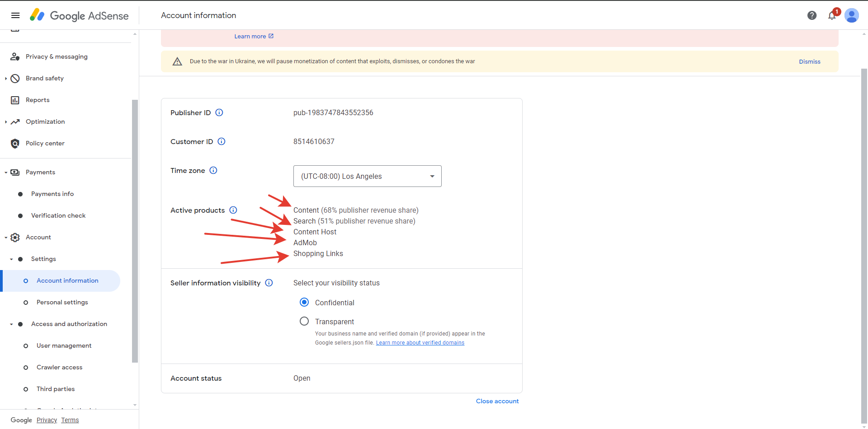Click the info icon next to Customer ID
868x429 pixels.
point(222,141)
